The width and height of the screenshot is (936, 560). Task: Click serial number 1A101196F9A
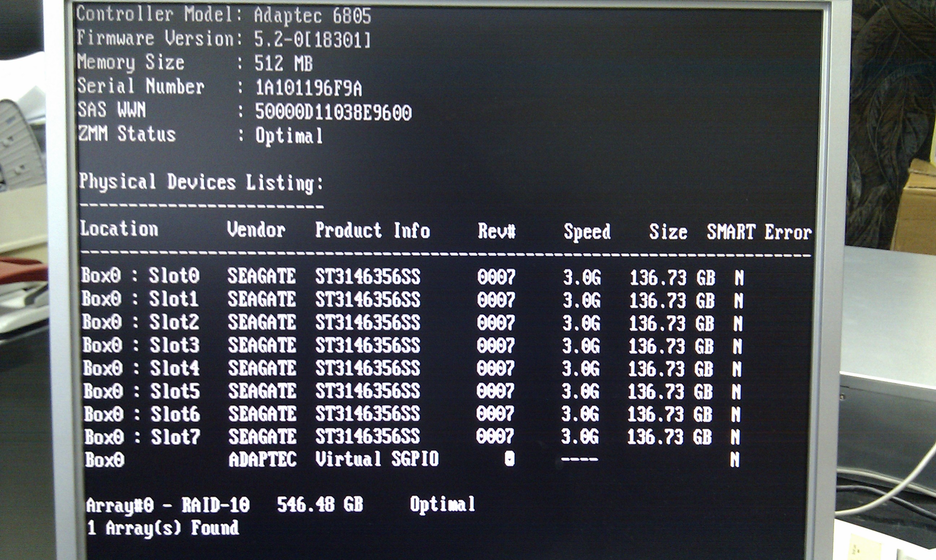click(x=308, y=88)
